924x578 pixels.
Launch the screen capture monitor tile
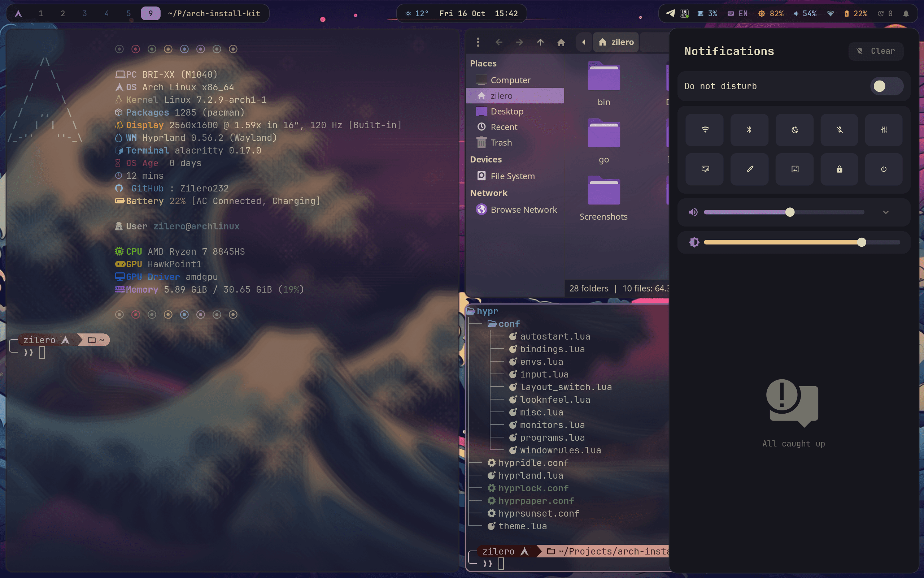point(705,169)
